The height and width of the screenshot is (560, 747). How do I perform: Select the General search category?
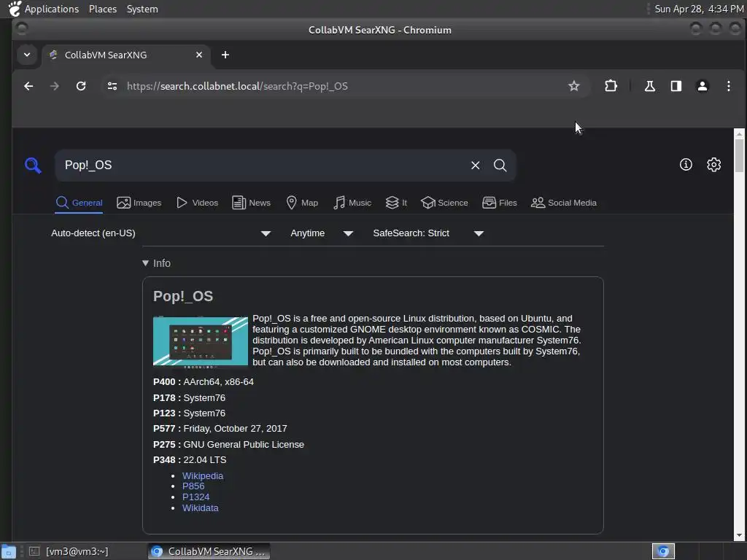(x=79, y=203)
